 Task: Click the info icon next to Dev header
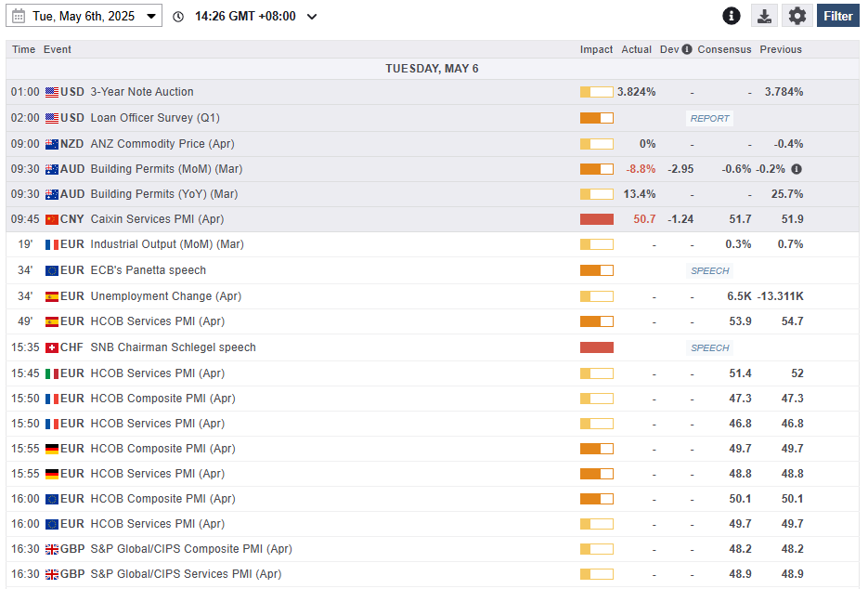(x=687, y=50)
